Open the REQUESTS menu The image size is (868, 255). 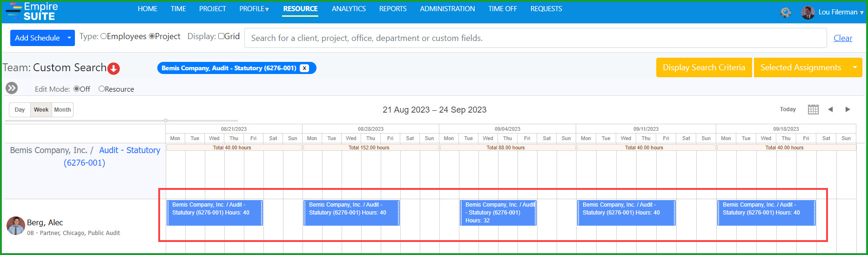(546, 9)
